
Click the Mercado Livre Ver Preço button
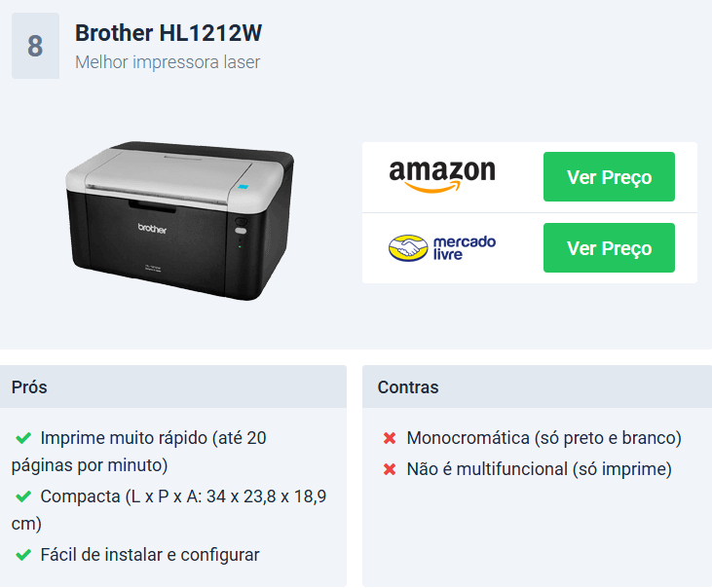click(x=609, y=247)
